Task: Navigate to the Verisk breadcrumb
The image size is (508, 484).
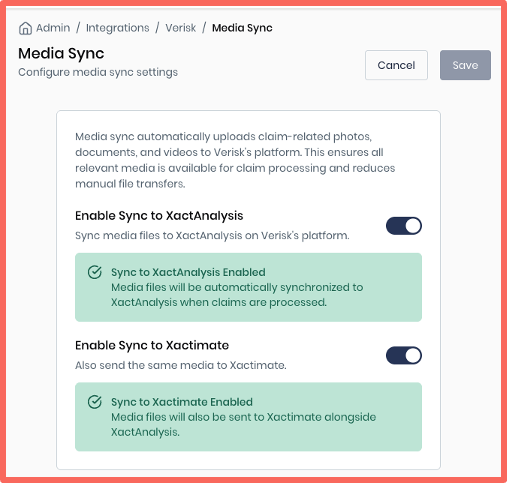Action: [181, 28]
